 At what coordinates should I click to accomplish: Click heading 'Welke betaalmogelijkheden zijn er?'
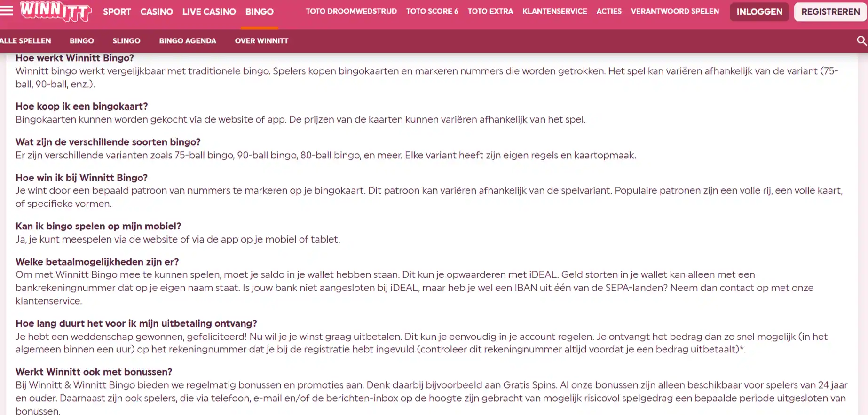[97, 262]
